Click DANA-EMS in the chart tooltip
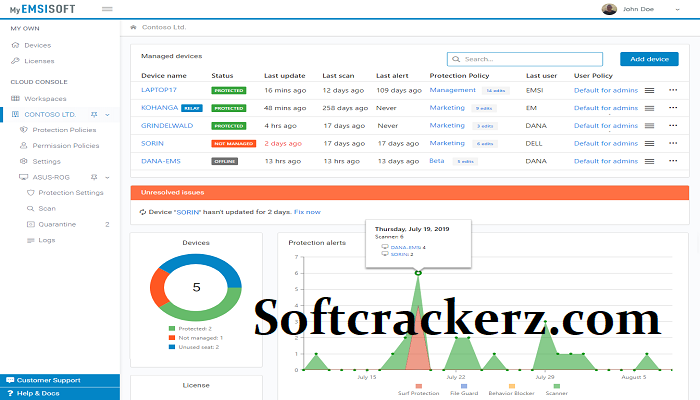Viewport: 700px width, 400px height. point(405,247)
